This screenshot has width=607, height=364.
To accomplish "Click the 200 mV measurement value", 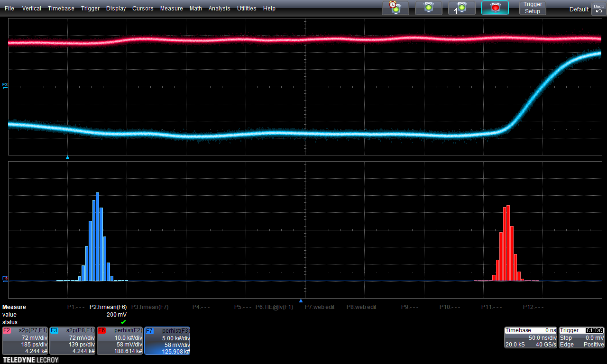I will pyautogui.click(x=117, y=315).
